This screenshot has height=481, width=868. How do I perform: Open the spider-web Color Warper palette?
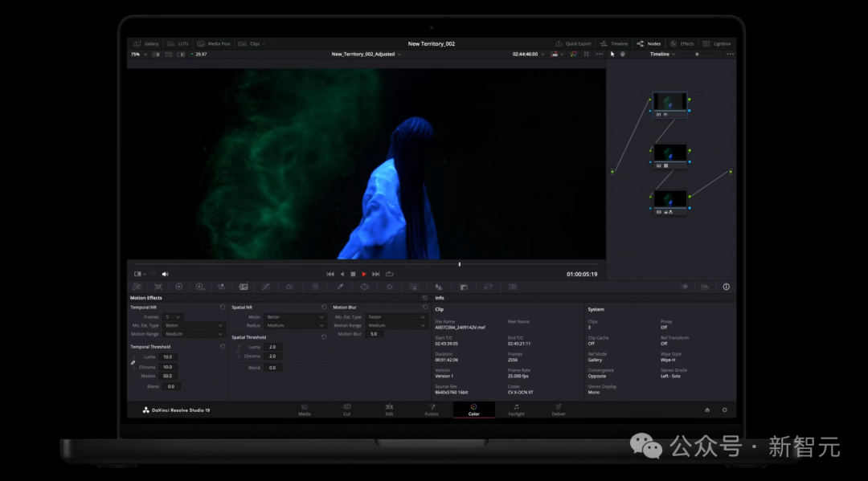click(x=315, y=287)
